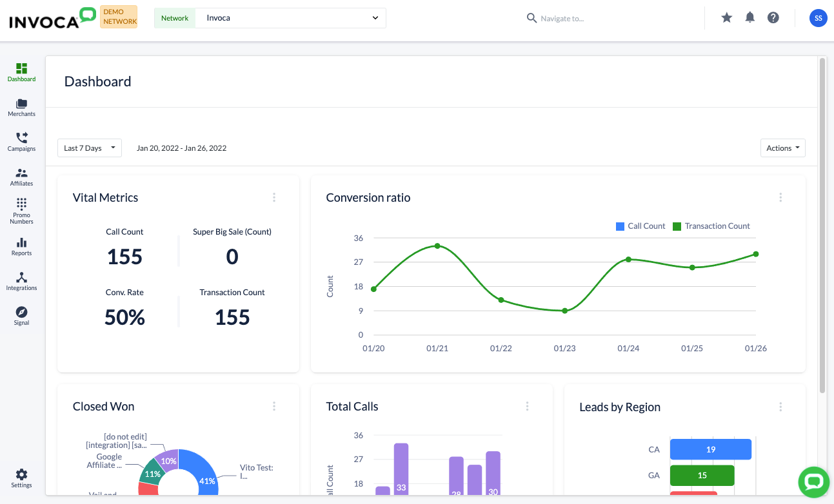Open the Dashboard sidebar icon
Viewport: 834px width, 504px height.
click(x=21, y=72)
